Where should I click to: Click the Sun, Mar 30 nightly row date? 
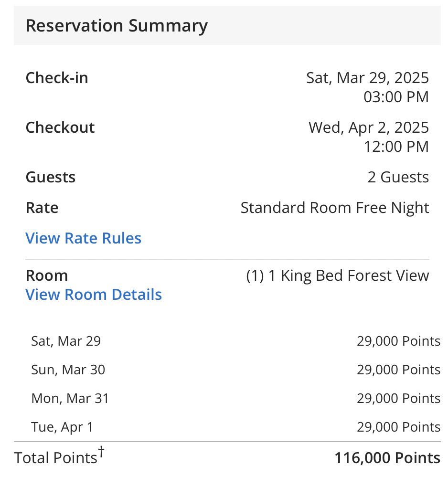coord(68,370)
